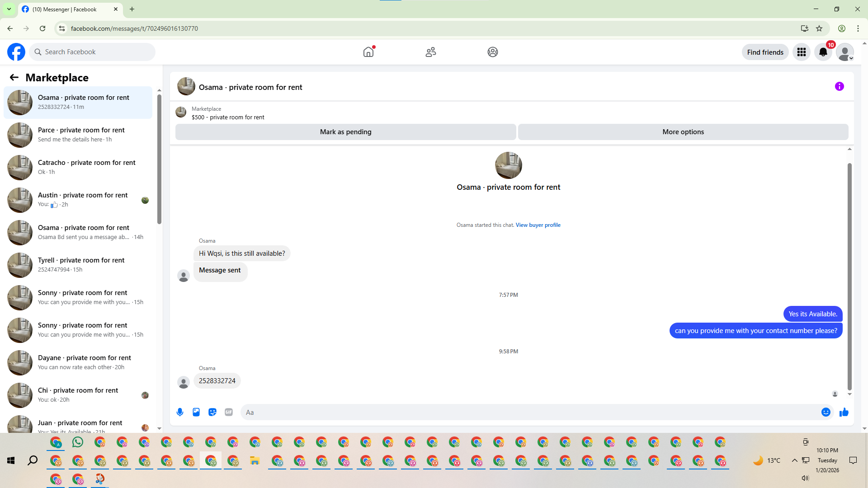Click the Find friends button
Screen dimensions: 868x488
[x=765, y=52]
